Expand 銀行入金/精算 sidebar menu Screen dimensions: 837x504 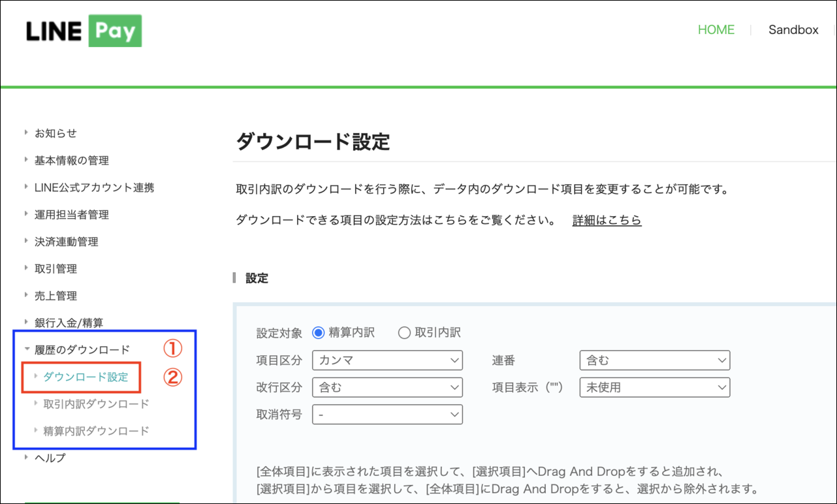click(69, 323)
